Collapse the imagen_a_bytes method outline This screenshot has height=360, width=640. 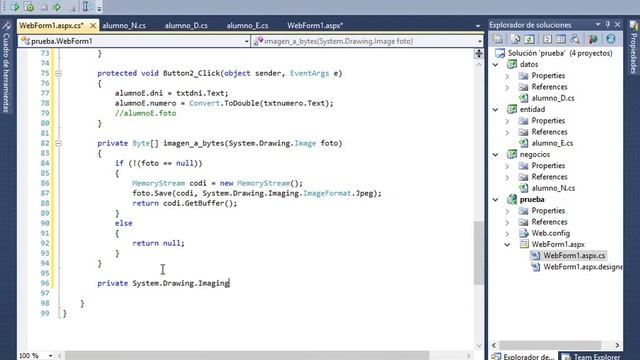[58, 143]
